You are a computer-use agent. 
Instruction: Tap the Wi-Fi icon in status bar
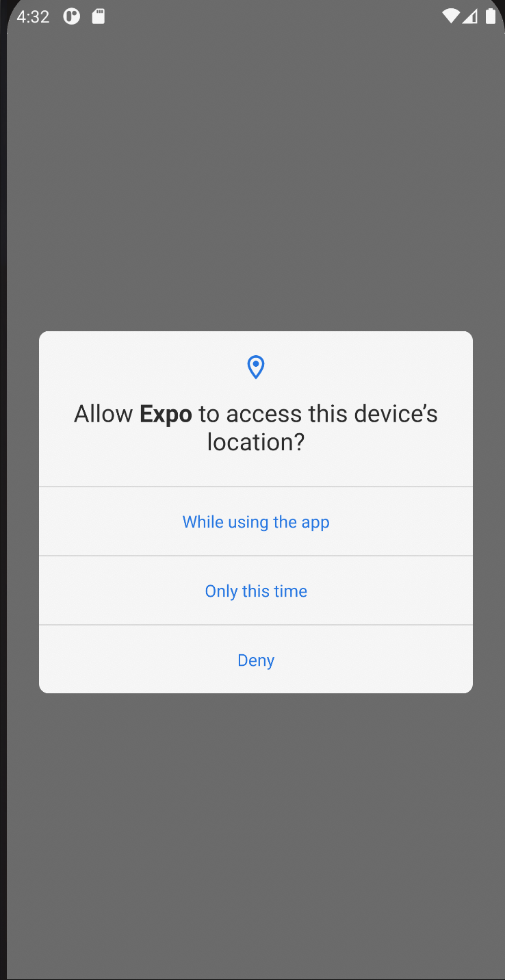[450, 16]
